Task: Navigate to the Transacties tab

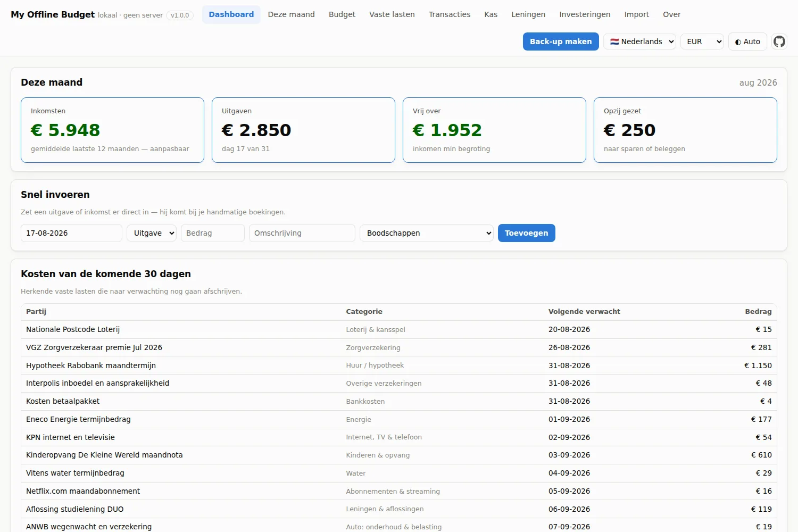Action: [x=450, y=14]
